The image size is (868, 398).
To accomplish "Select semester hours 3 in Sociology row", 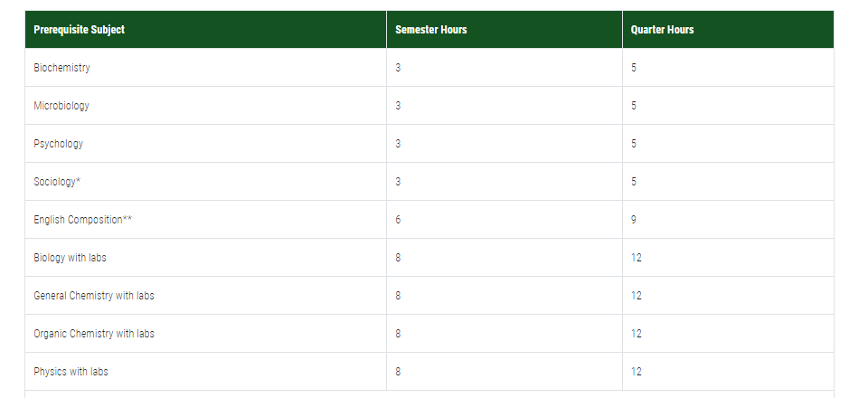I will tap(398, 182).
